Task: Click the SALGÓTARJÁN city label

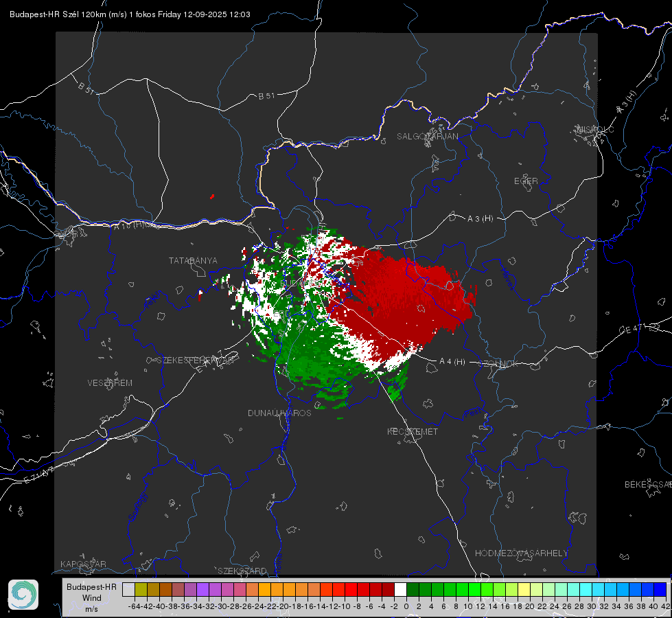Action: (x=427, y=137)
